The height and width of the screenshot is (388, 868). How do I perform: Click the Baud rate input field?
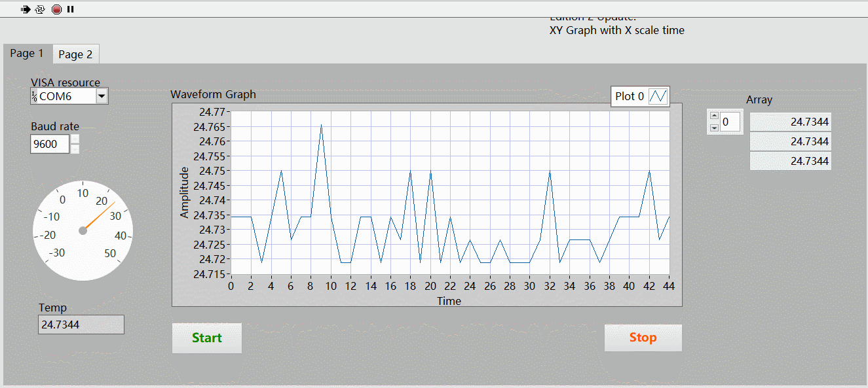click(49, 145)
